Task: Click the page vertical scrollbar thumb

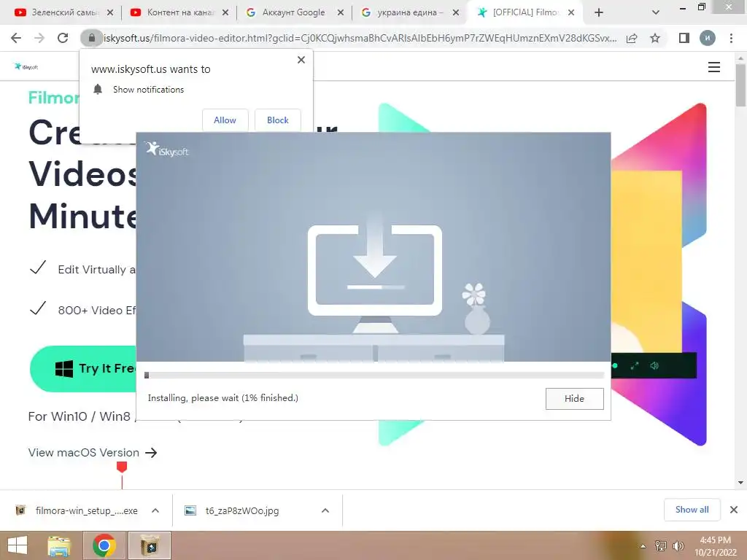Action: (741, 85)
